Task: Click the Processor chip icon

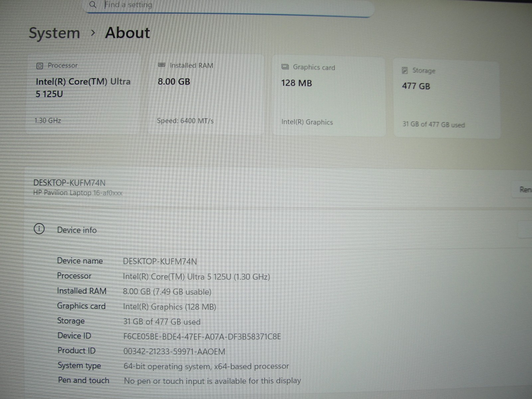Action: tap(40, 66)
